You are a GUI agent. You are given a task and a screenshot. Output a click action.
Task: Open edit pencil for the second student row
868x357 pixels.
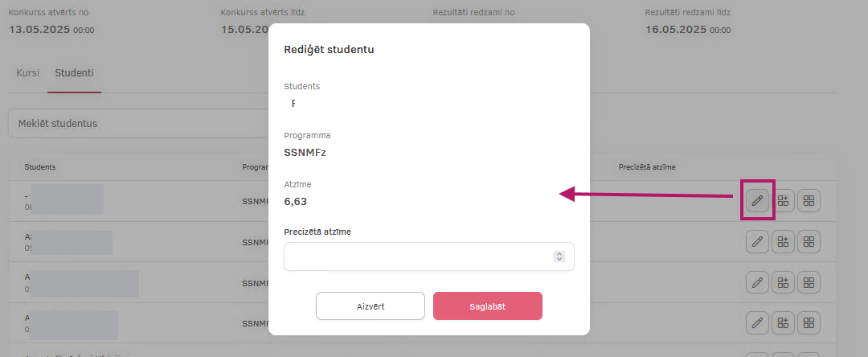click(757, 241)
